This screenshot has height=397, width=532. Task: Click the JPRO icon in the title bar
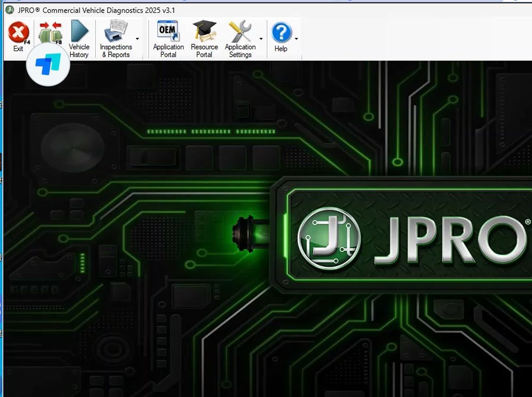[10, 10]
